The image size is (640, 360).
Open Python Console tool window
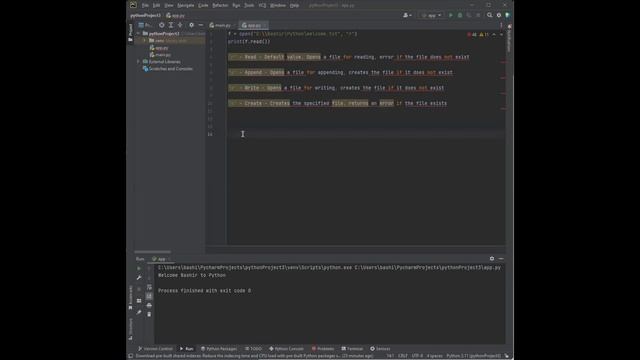point(287,349)
